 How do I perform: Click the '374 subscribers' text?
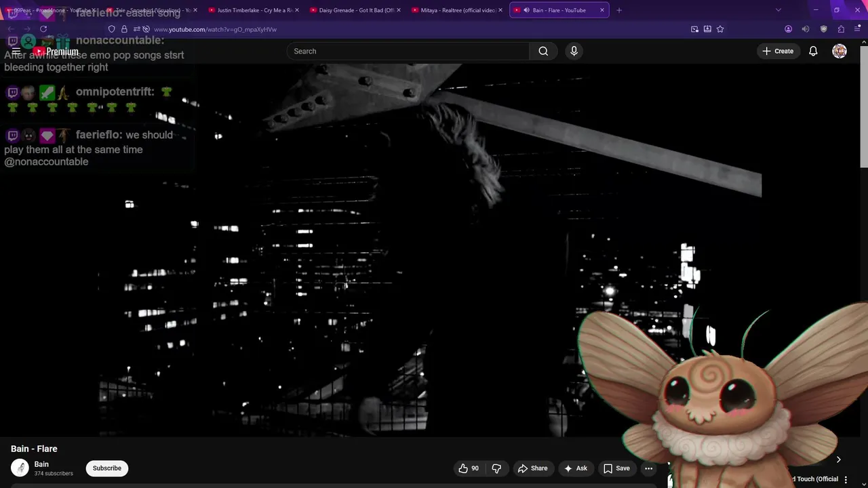(x=54, y=474)
